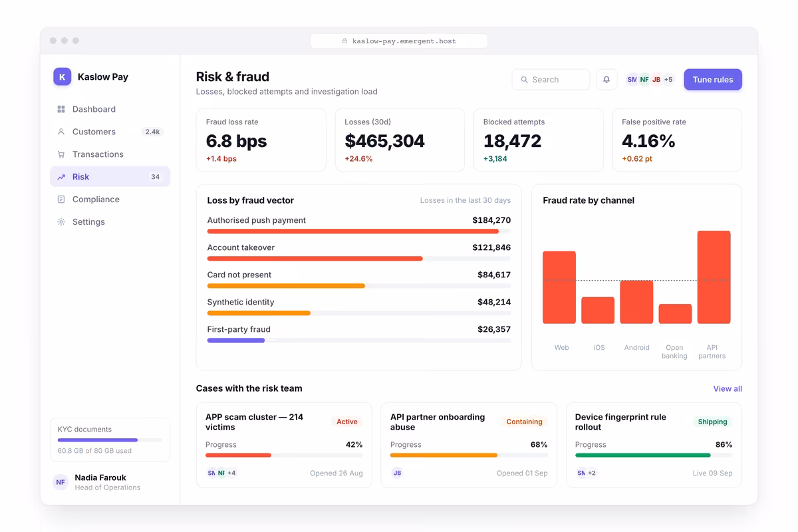Image resolution: width=798 pixels, height=532 pixels.
Task: Click the browser address bar
Action: [x=399, y=41]
